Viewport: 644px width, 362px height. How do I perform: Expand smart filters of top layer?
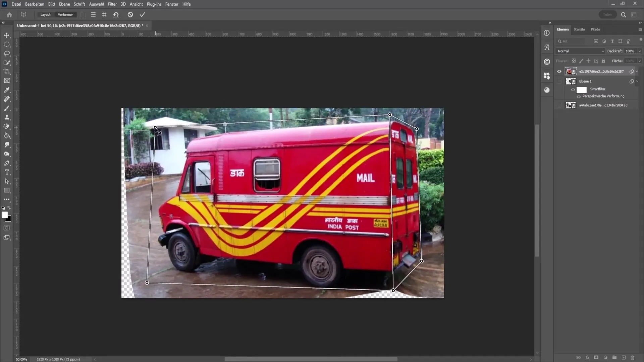point(637,71)
